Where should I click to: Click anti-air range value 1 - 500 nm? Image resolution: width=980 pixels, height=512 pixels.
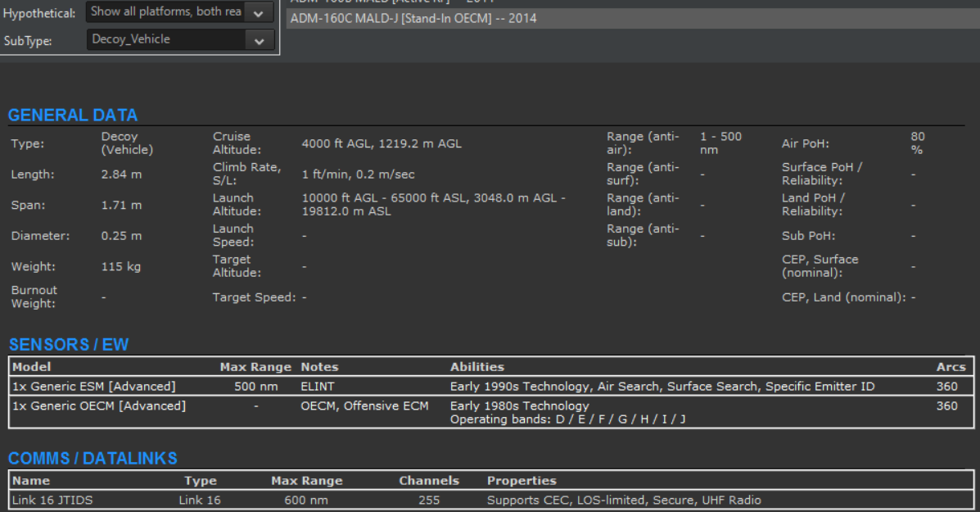(x=720, y=143)
